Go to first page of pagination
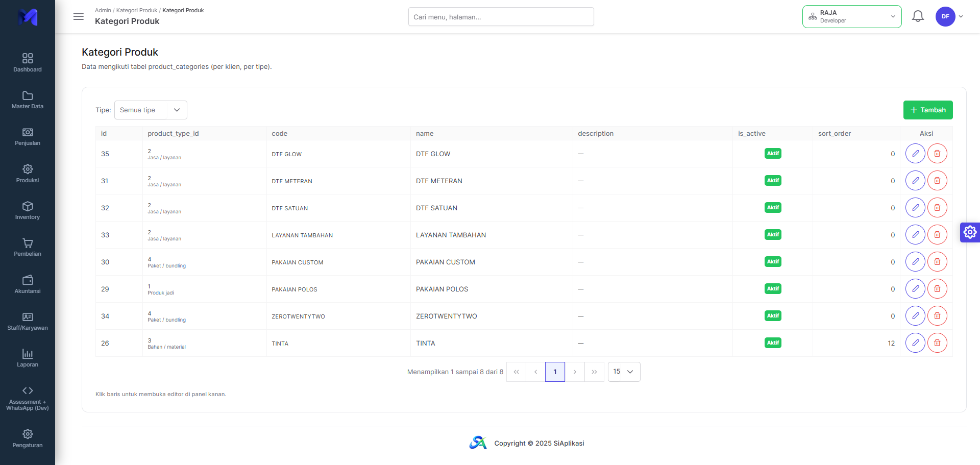Image resolution: width=980 pixels, height=465 pixels. click(516, 372)
